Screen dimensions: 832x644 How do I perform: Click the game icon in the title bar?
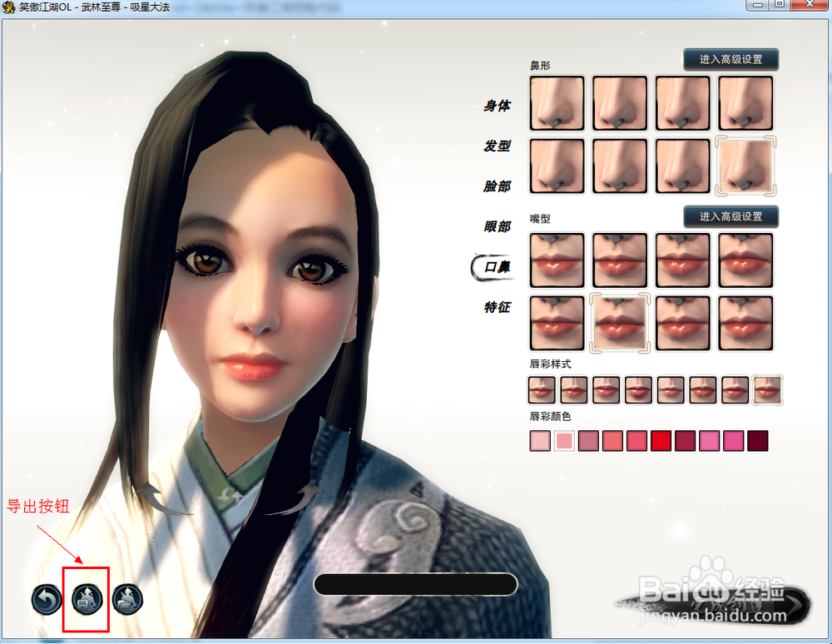(8, 7)
